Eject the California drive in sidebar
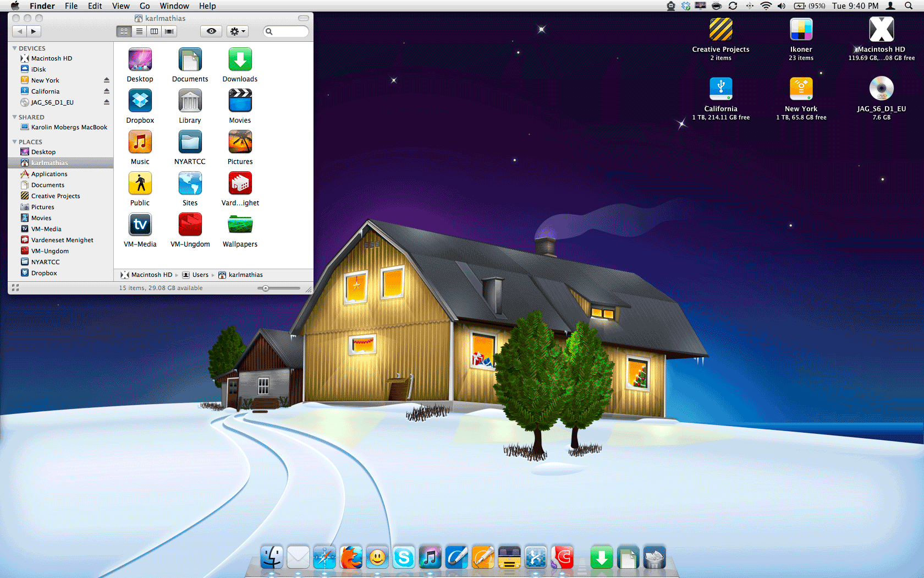 pyautogui.click(x=107, y=91)
